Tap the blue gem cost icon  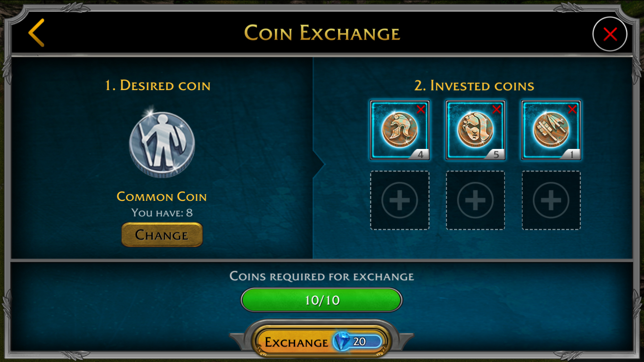pyautogui.click(x=342, y=341)
